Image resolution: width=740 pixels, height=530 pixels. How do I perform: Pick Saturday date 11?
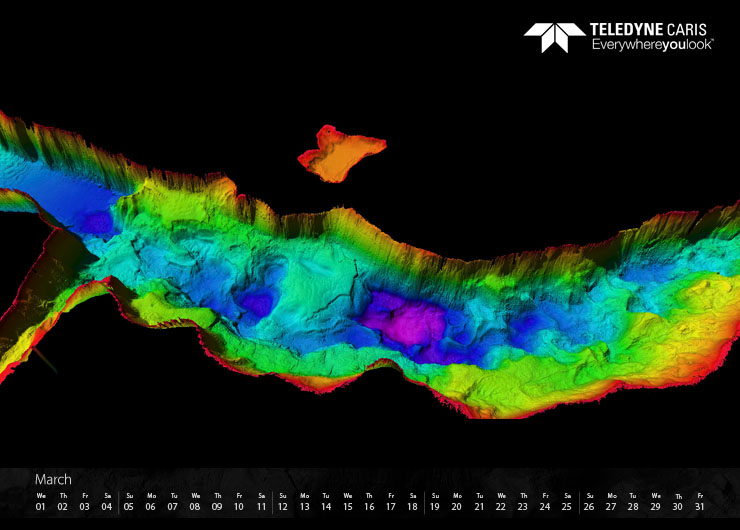click(261, 506)
